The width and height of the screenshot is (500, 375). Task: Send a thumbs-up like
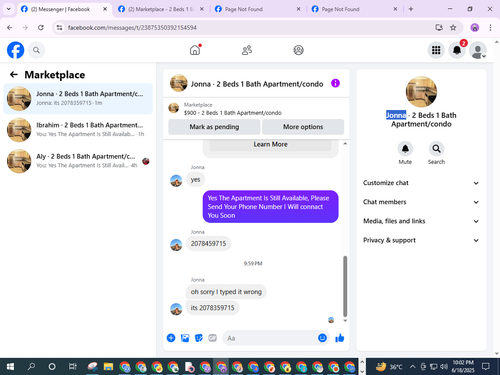340,338
